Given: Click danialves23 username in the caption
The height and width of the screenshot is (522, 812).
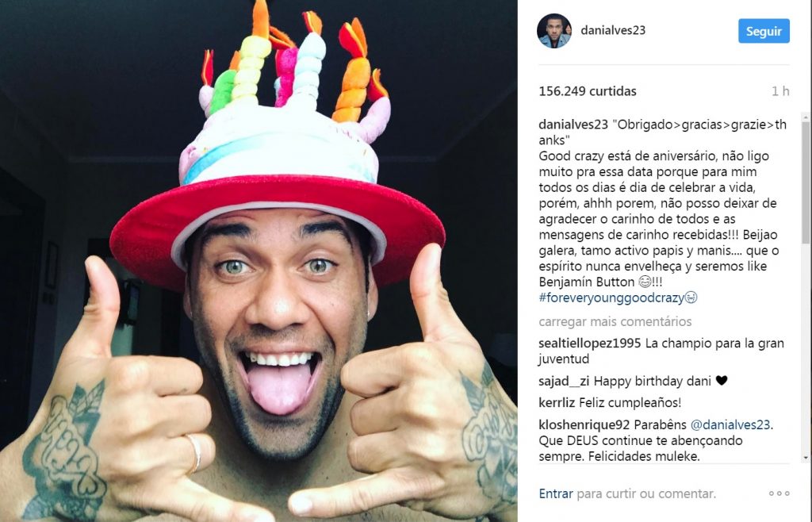Looking at the screenshot, I should (x=573, y=125).
